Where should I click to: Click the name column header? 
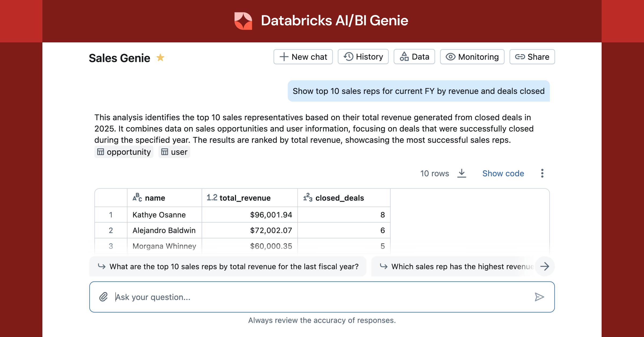pos(155,198)
